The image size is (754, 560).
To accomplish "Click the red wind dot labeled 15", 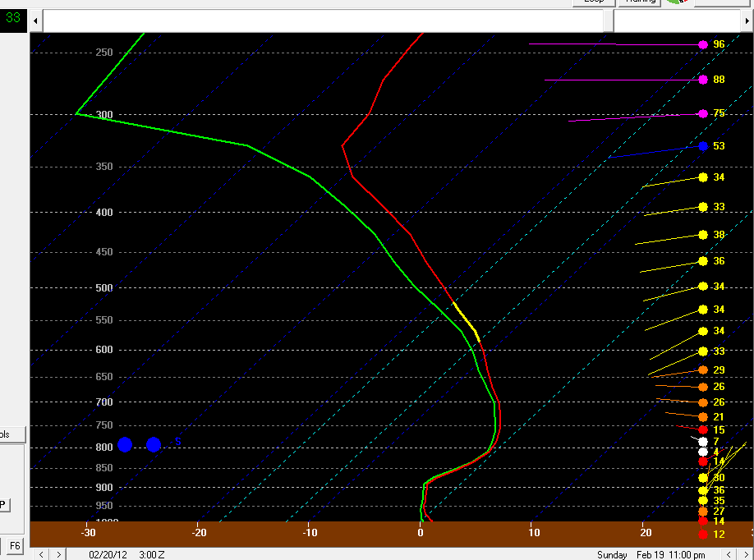I will click(x=703, y=429).
